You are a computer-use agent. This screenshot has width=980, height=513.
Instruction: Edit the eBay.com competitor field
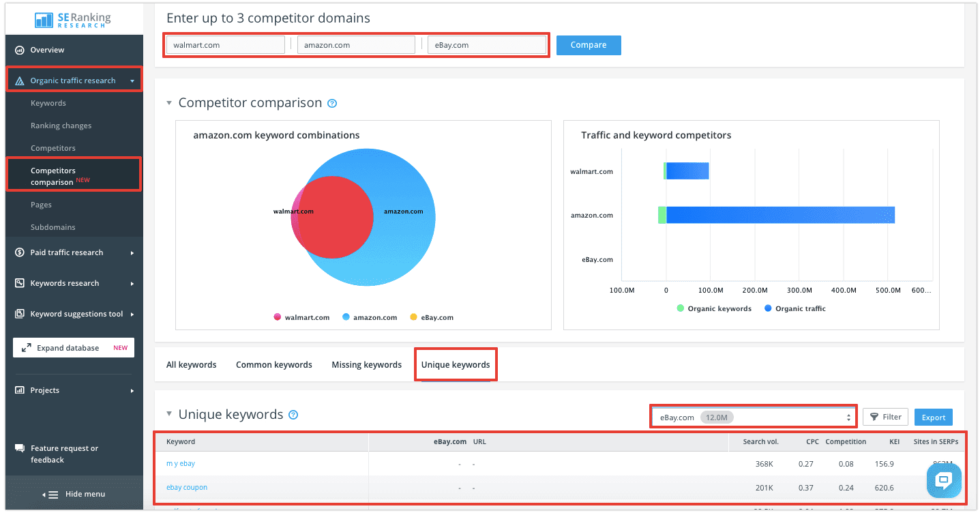coord(487,45)
